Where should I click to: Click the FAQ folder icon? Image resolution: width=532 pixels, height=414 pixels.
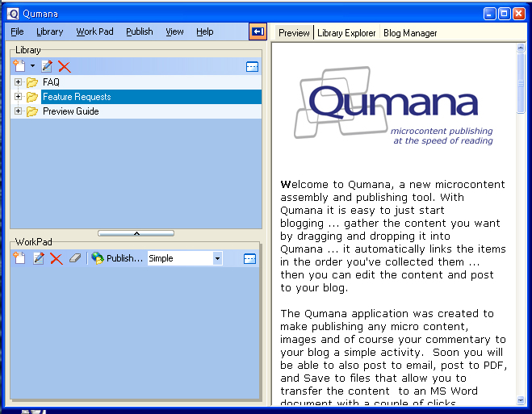32,82
